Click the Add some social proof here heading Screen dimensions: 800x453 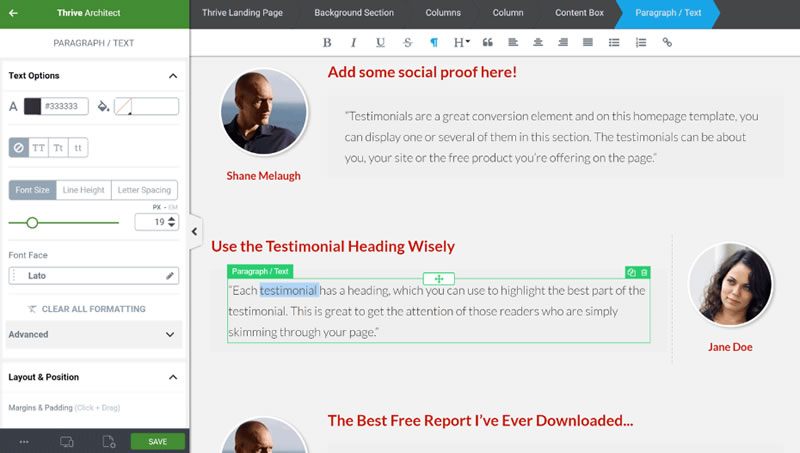[x=422, y=72]
